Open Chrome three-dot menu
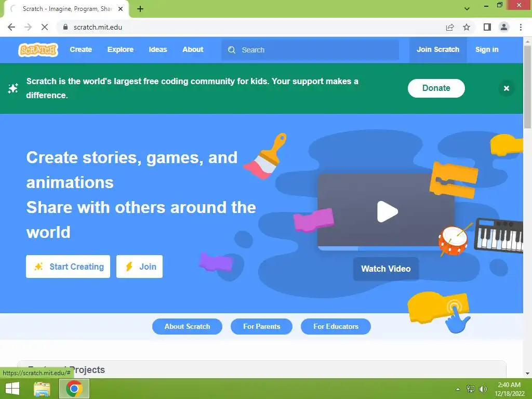Viewport: 532px width, 399px height. pyautogui.click(x=521, y=27)
